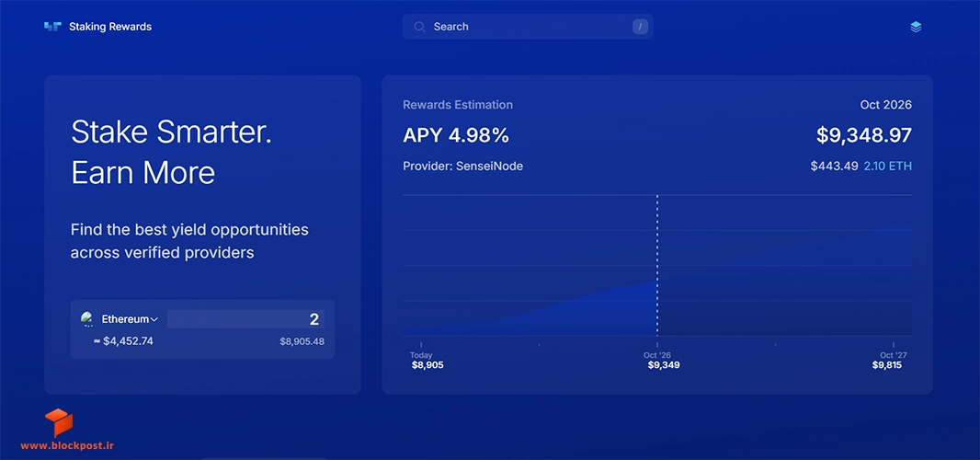Image resolution: width=980 pixels, height=460 pixels.
Task: Click the $8,905.48 total value
Action: pyautogui.click(x=302, y=341)
